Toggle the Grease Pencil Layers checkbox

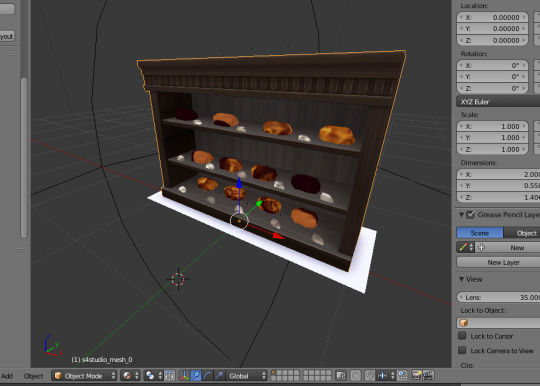click(470, 215)
